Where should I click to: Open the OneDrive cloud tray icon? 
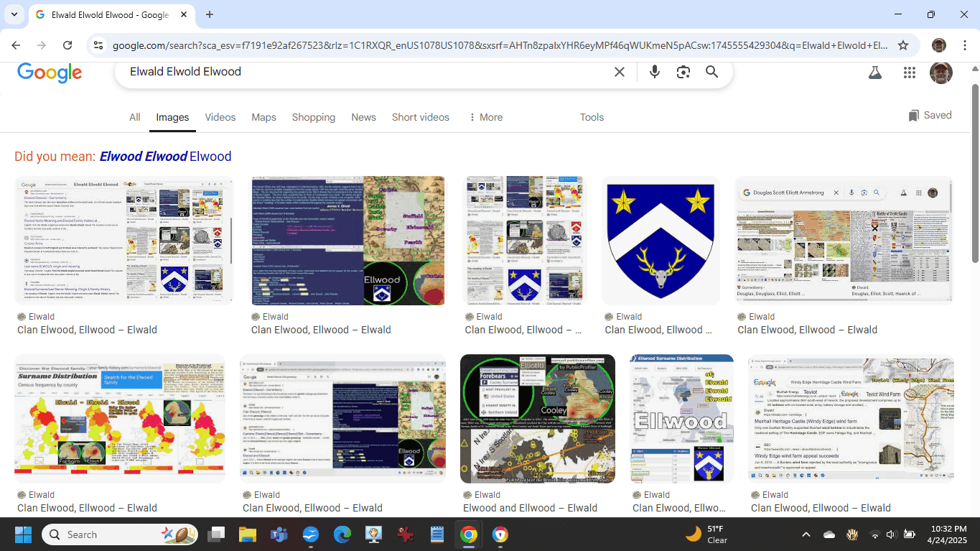[x=829, y=534]
